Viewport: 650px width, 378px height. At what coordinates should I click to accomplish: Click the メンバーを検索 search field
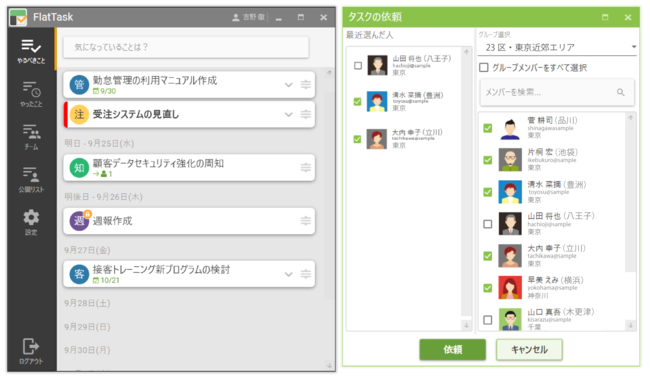(x=557, y=92)
